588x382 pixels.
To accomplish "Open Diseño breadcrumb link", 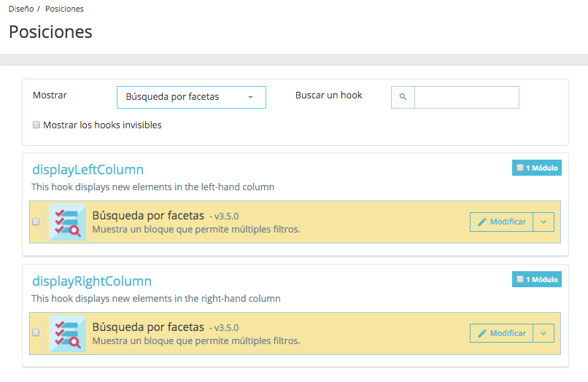I will click(21, 9).
